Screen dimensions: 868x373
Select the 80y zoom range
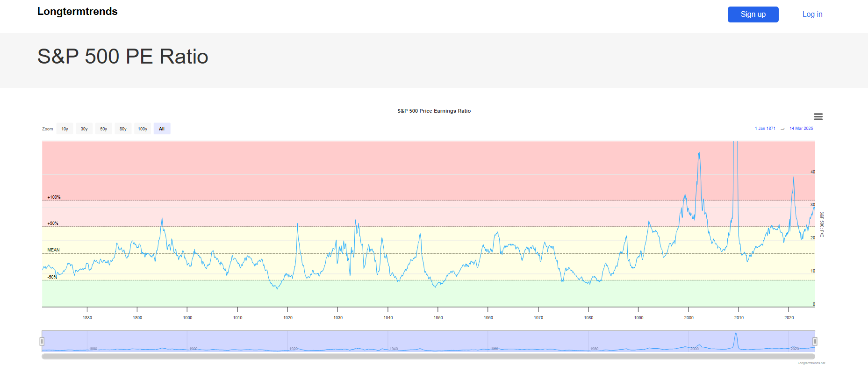(x=123, y=129)
